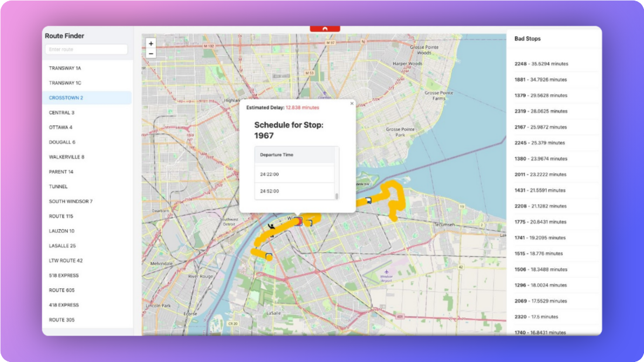Click bad stop 2248 entry
This screenshot has width=644, height=362.
pos(541,64)
